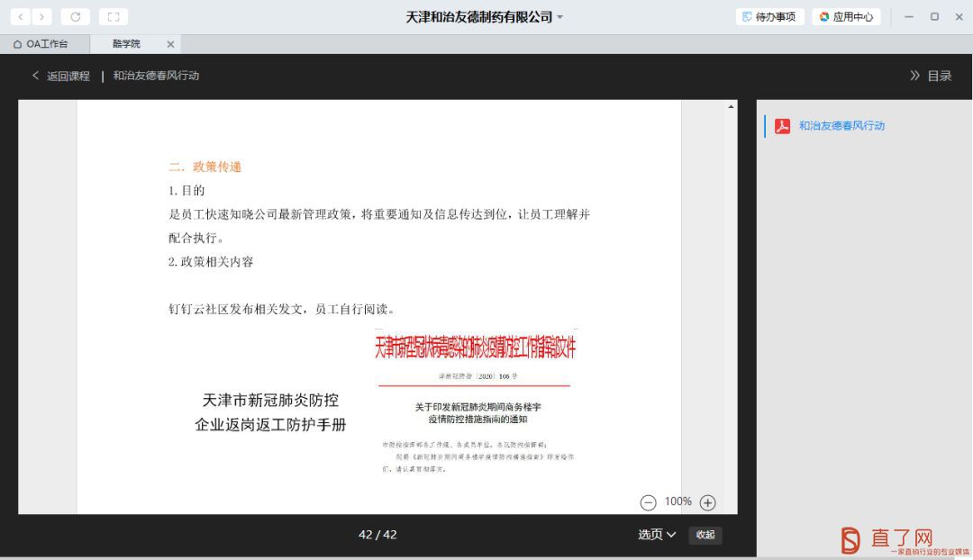Click the text 钉钉云社区发布相关发文

point(235,309)
